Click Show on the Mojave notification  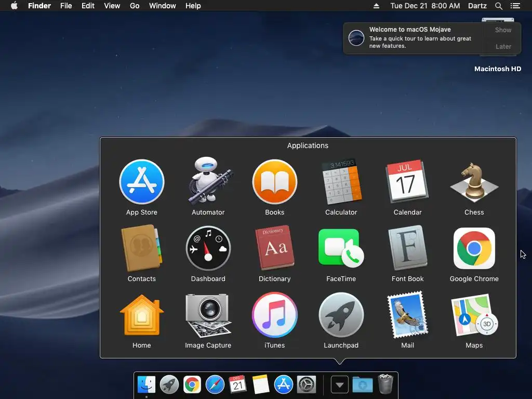coord(503,30)
